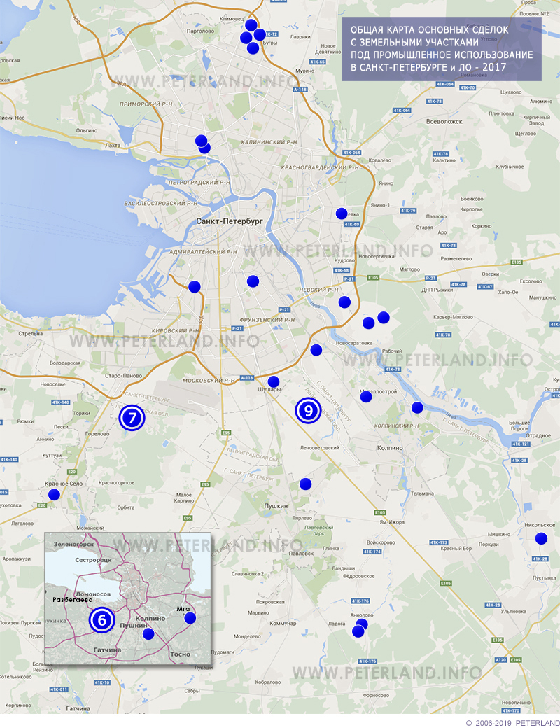Click the numbered marker 7 near Горелово

132,418
